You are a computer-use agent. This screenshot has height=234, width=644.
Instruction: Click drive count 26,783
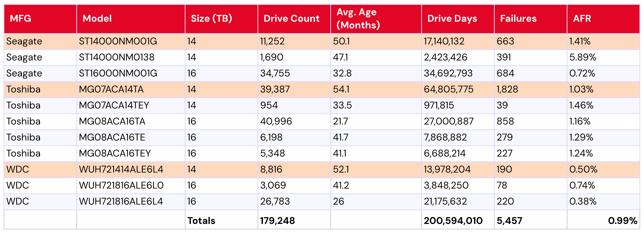275,201
